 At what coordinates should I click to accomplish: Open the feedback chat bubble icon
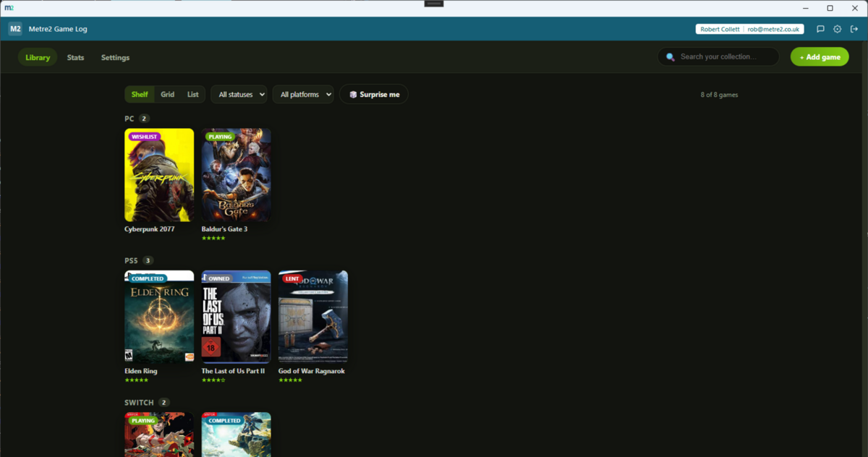(x=820, y=29)
